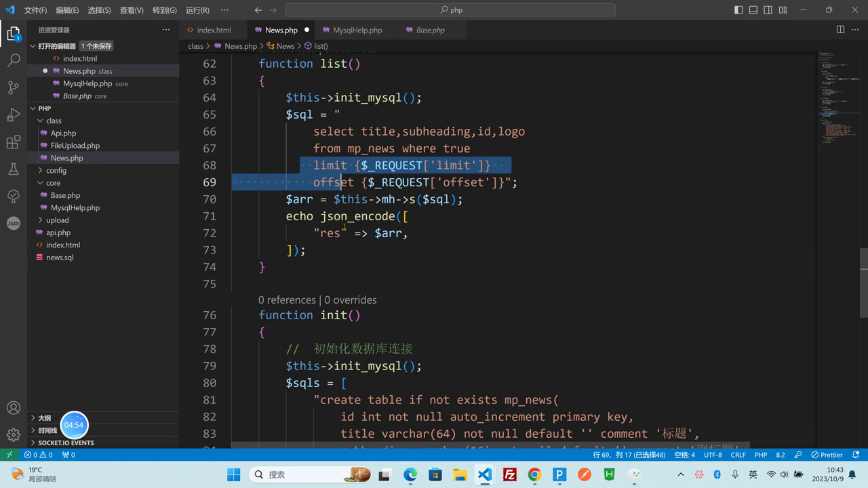Open Microsoft Edge from taskbar

point(410,474)
